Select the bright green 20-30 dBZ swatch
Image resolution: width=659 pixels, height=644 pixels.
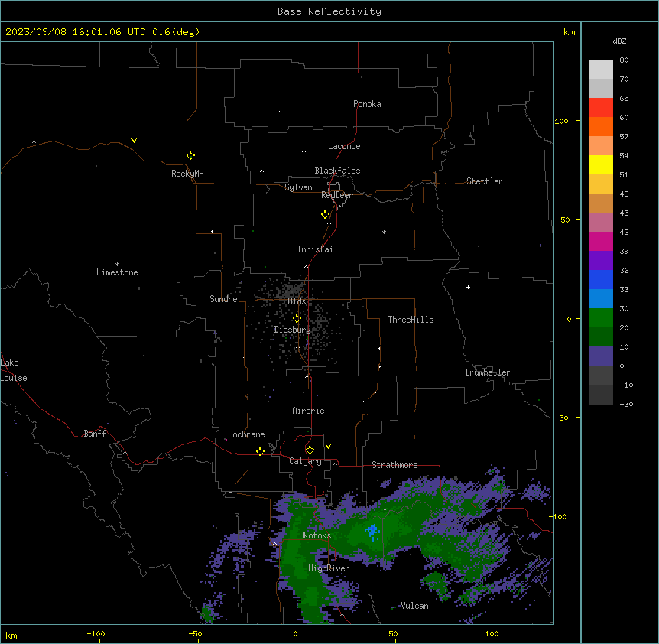click(x=601, y=318)
